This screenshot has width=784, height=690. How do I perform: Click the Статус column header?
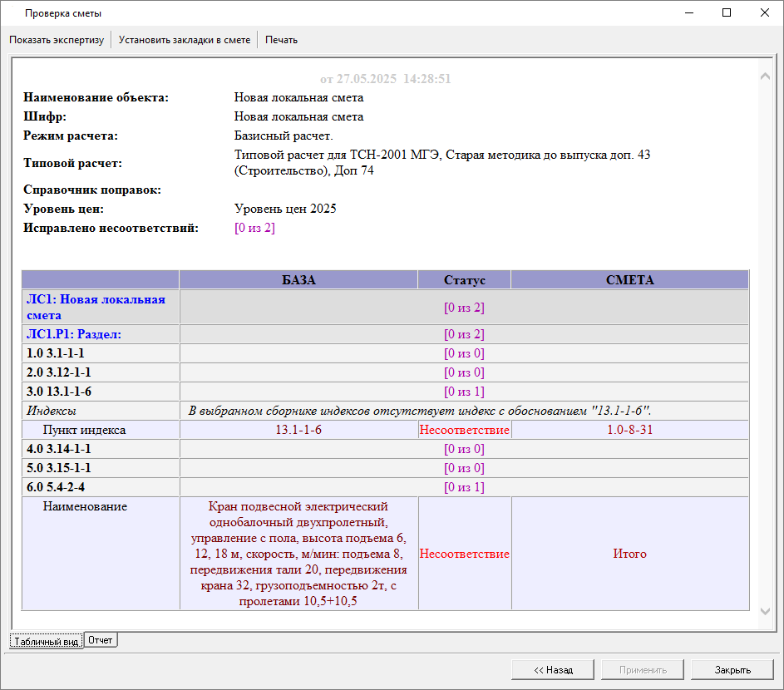click(x=464, y=280)
